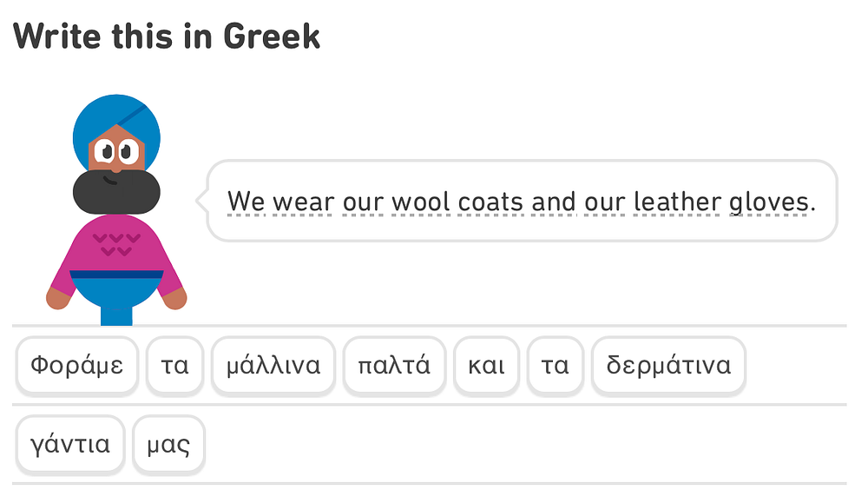
Task: Click the "our" before "leather"
Action: click(604, 202)
